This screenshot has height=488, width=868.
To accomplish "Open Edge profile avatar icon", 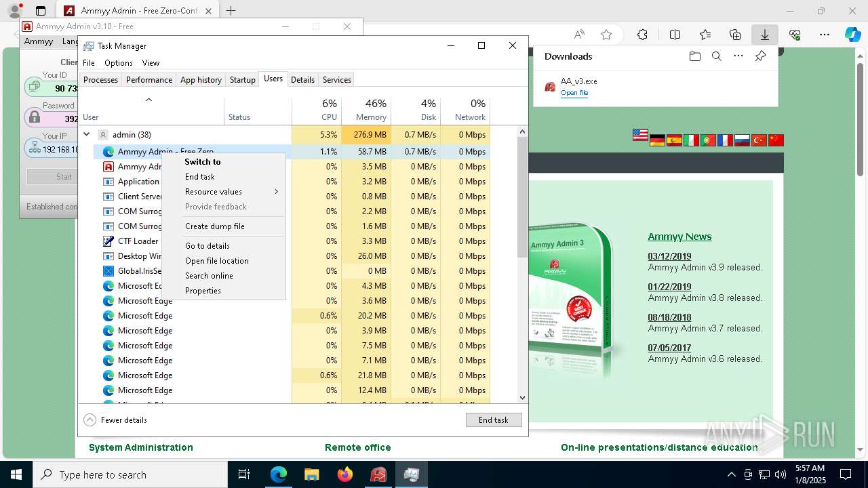I will point(14,11).
